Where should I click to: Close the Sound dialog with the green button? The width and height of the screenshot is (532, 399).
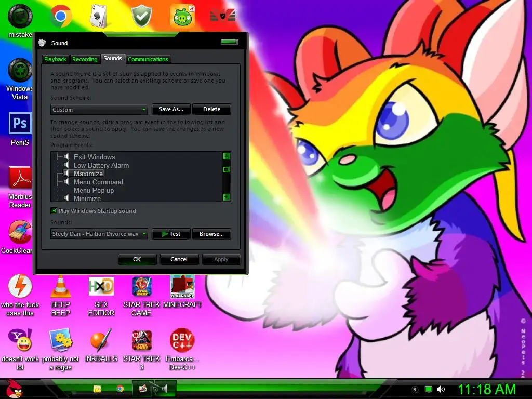230,42
